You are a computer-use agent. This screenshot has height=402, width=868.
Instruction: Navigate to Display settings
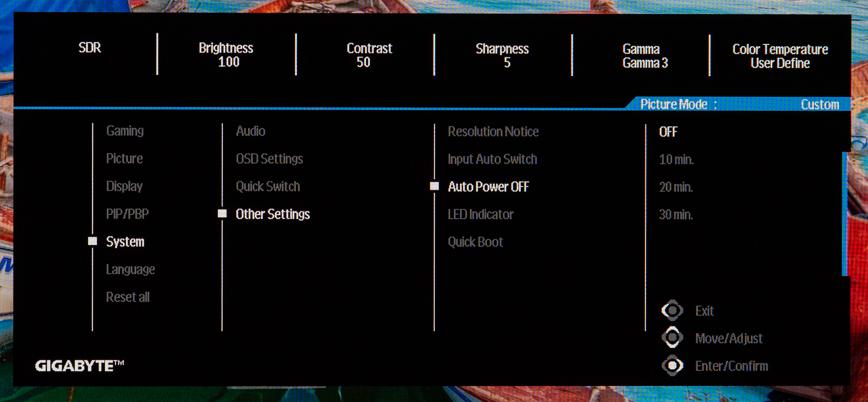tap(123, 185)
